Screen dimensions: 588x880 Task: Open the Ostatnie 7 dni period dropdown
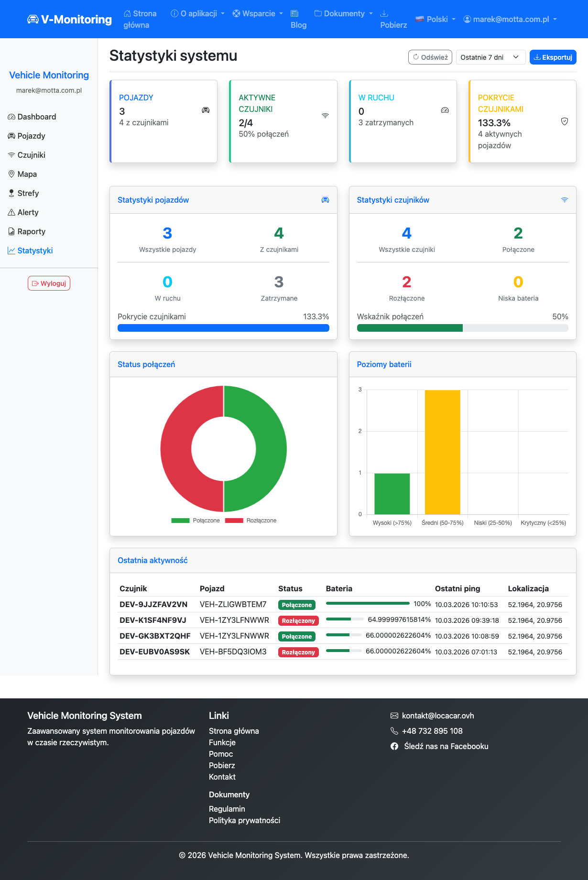click(490, 57)
